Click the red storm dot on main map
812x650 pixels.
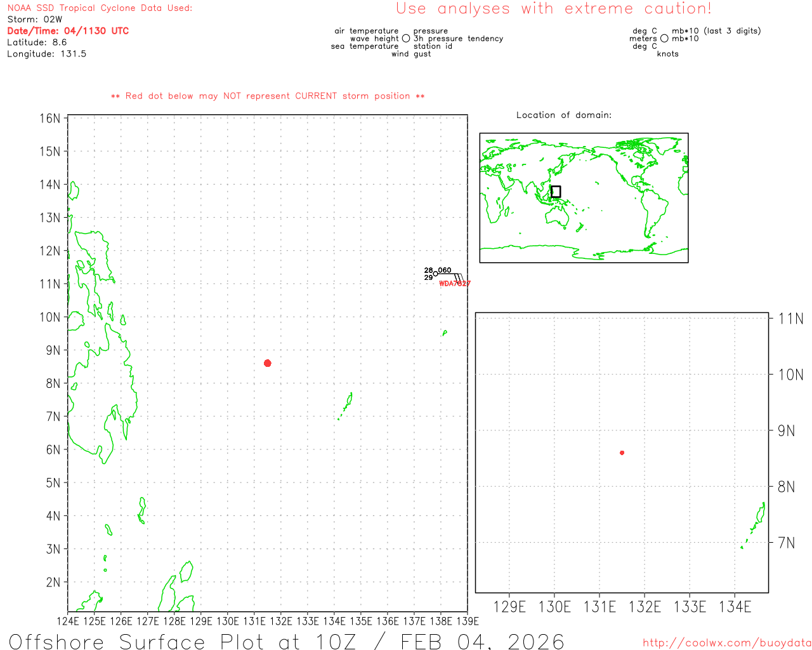(268, 363)
